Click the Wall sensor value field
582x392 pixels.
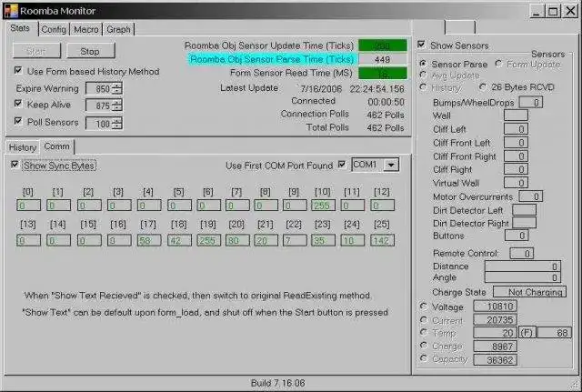[516, 116]
